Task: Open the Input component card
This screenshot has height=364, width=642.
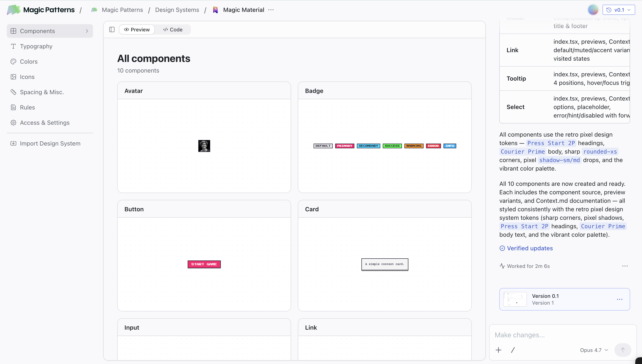Action: [204, 339]
